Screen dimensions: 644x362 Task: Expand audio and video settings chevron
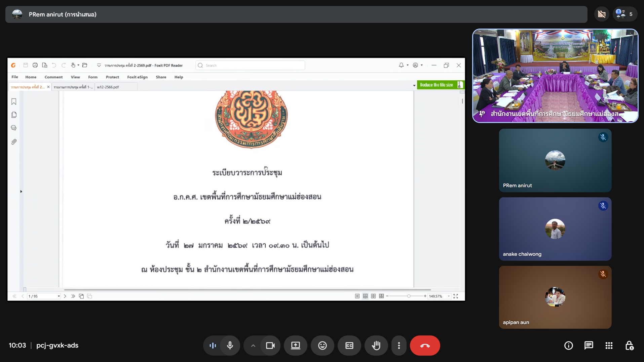[253, 346]
